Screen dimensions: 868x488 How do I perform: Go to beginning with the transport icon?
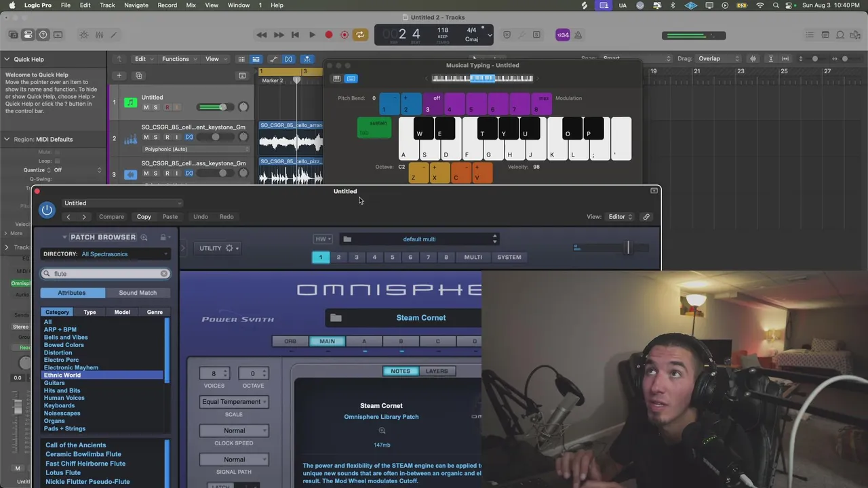[x=295, y=35]
